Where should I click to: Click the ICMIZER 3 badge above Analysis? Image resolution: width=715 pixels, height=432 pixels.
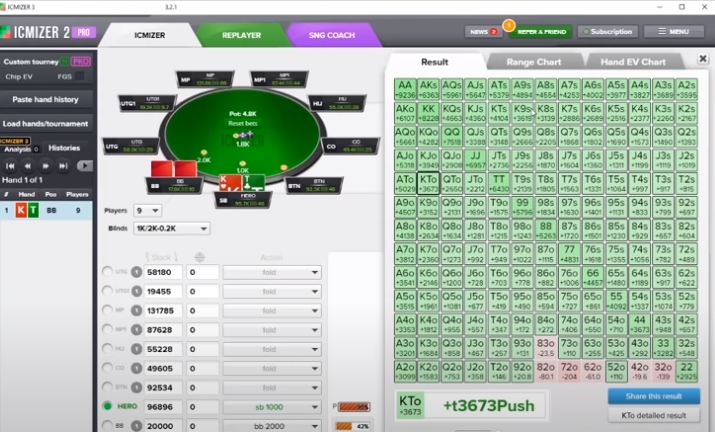15,141
